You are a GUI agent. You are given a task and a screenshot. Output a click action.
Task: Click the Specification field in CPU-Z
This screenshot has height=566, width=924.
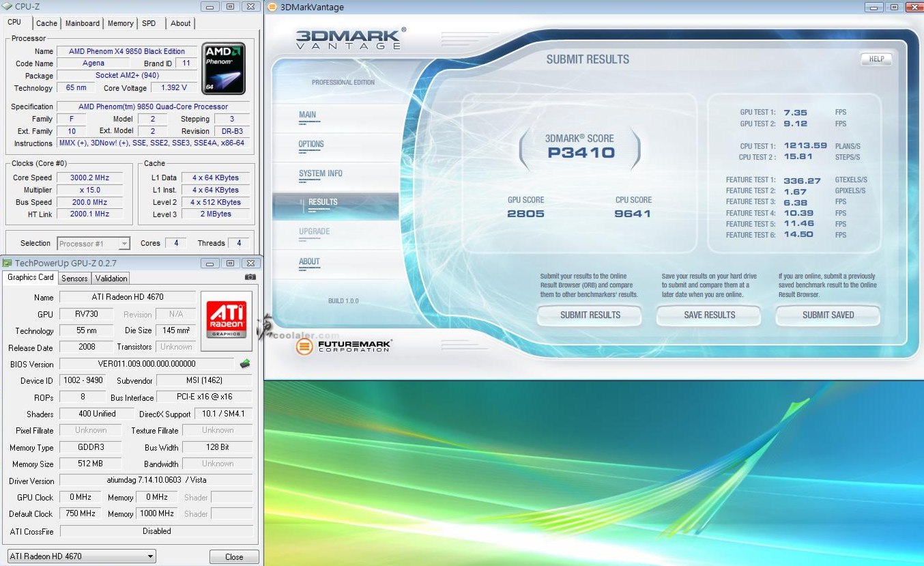[x=153, y=107]
